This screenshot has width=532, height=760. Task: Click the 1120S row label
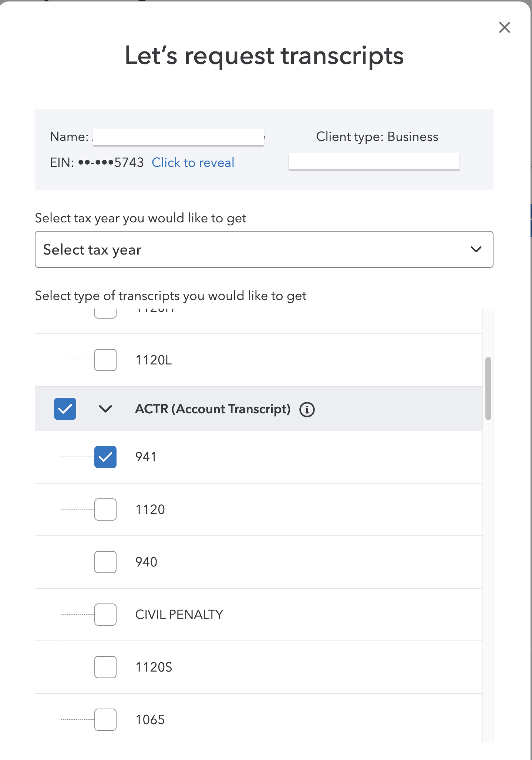(x=154, y=667)
